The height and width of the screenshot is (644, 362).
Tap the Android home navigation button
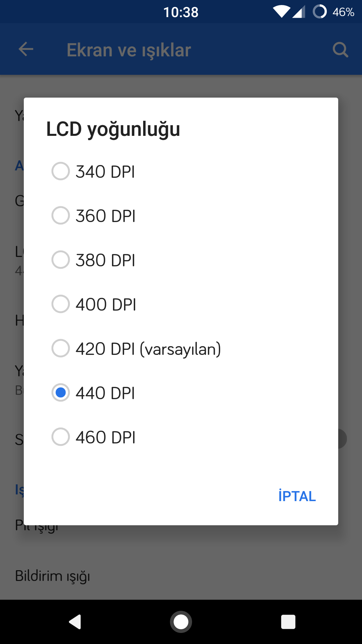[x=181, y=622]
